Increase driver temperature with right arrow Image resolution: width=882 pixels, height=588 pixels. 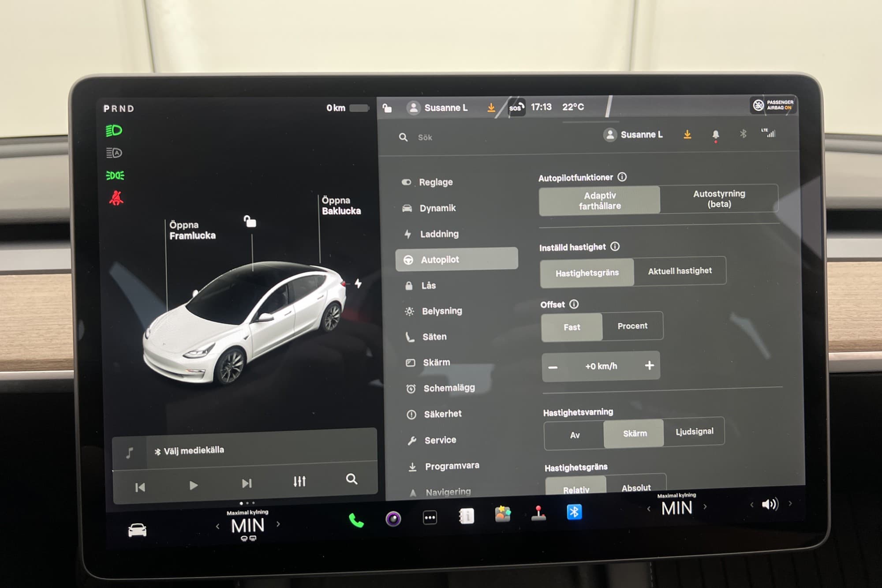tap(278, 524)
